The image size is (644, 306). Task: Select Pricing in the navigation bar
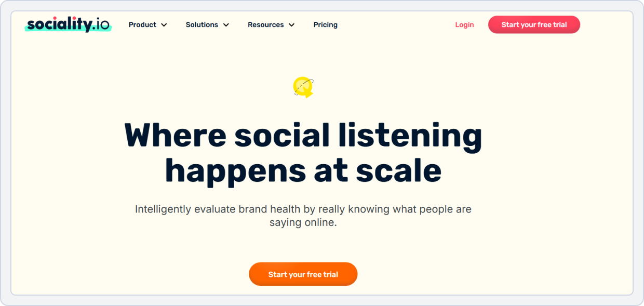pos(325,24)
